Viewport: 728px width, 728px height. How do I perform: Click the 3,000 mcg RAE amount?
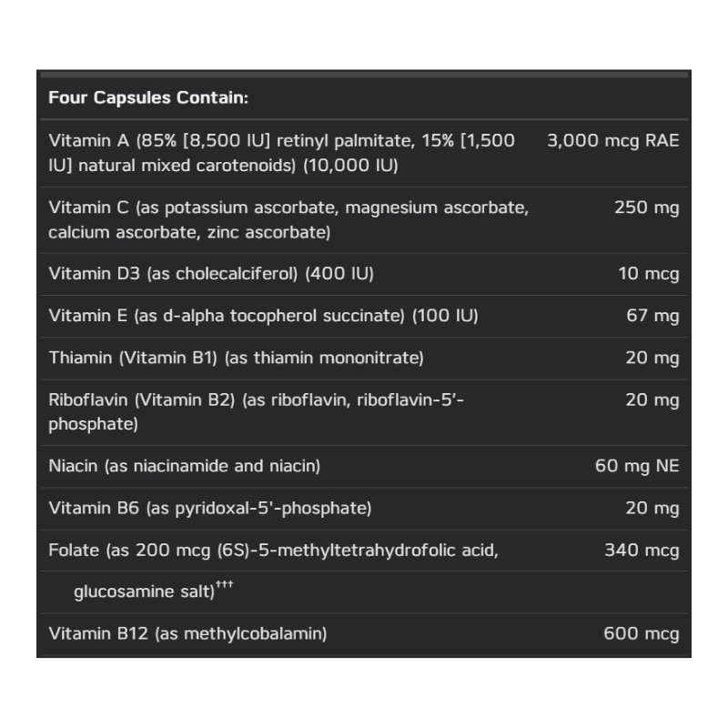[x=612, y=140]
